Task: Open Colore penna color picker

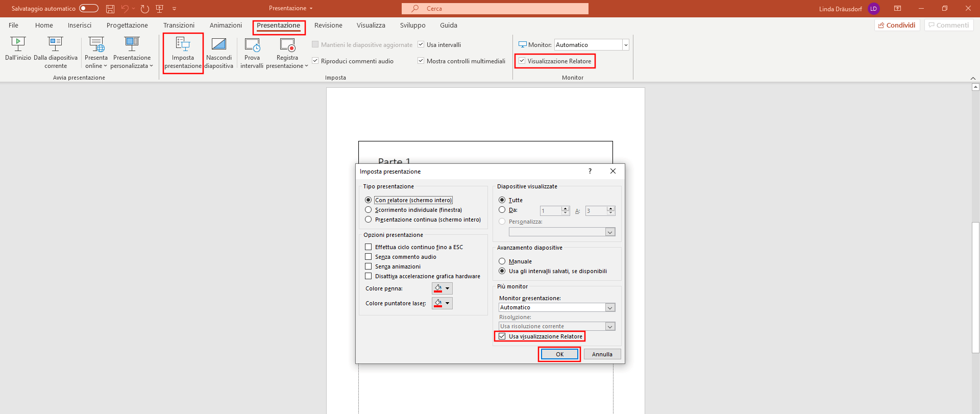Action: coord(442,288)
